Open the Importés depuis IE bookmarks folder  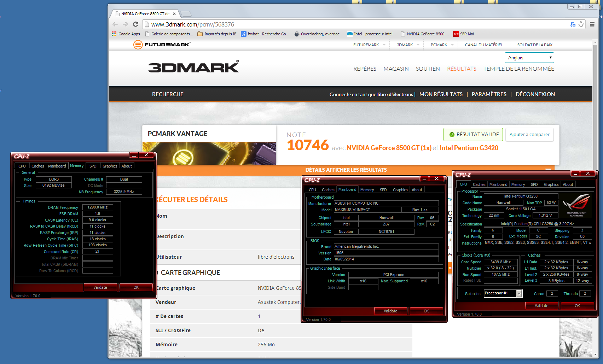tap(217, 34)
